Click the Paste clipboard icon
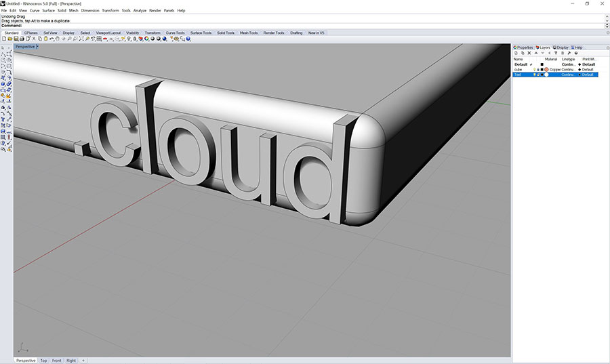 point(46,39)
